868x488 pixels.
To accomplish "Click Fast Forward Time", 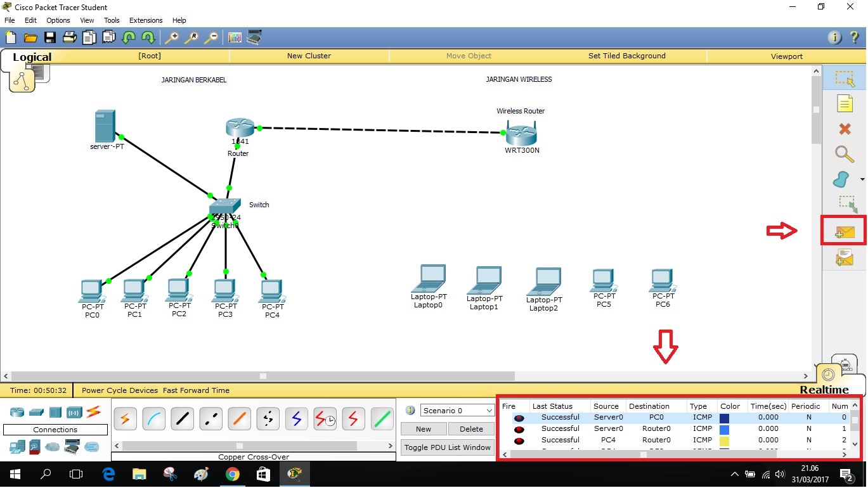I will [196, 390].
